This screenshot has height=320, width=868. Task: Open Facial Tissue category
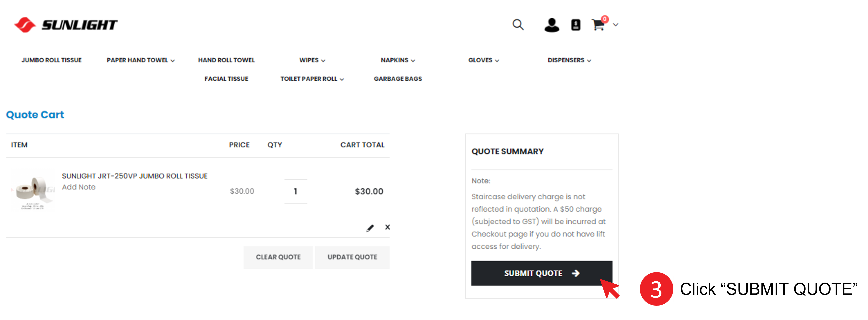[227, 79]
